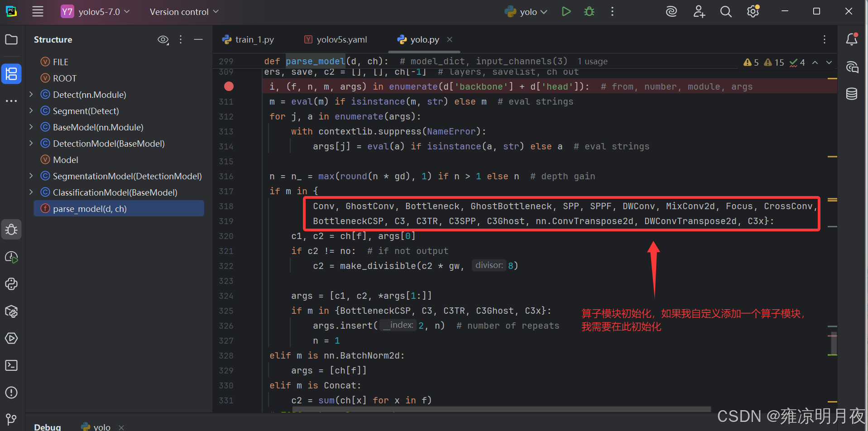Debug the yolo configuration
The image size is (868, 431).
point(589,12)
